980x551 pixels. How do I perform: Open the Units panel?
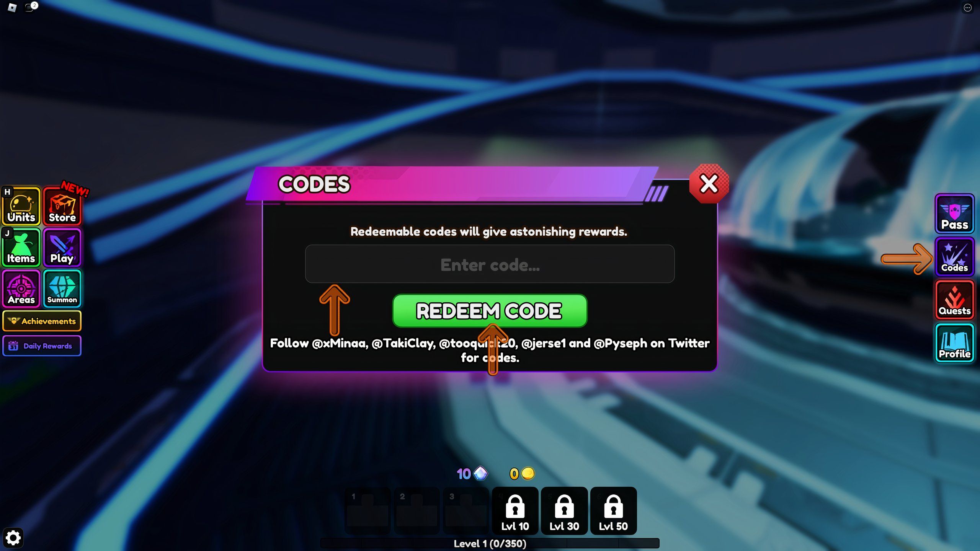tap(21, 207)
